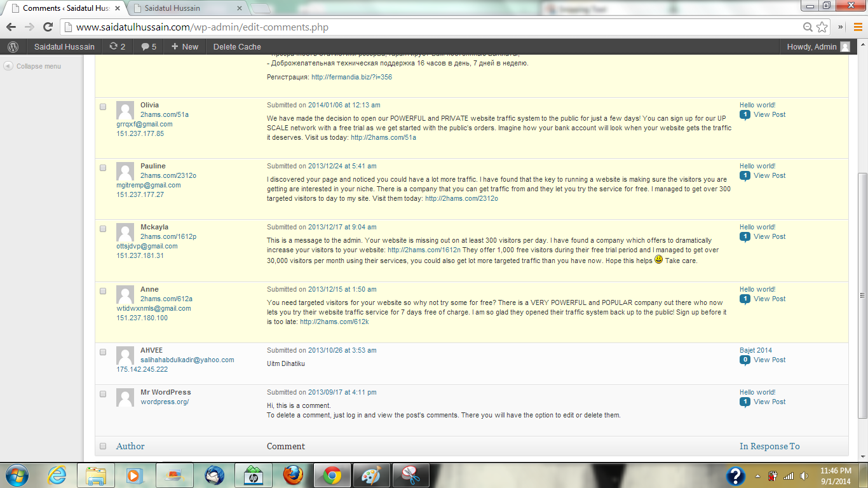Click Mr WordPress avatar image
This screenshot has height=488, width=868.
click(125, 397)
